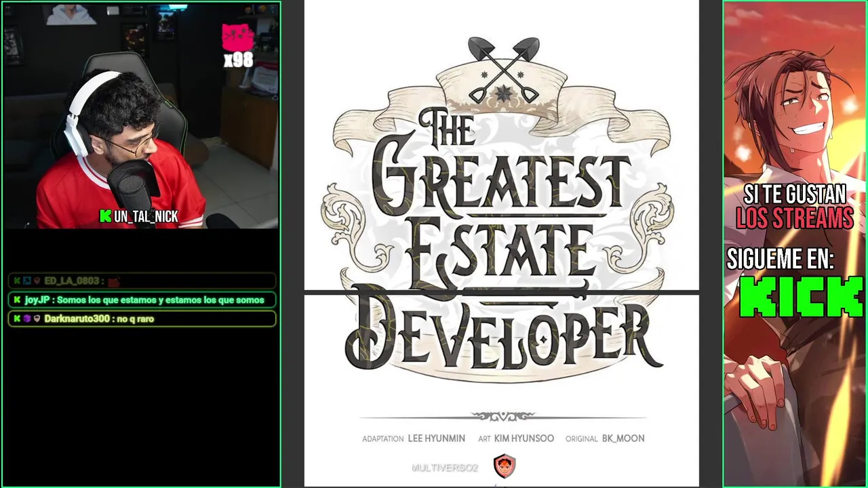Screen dimensions: 868x488
Task: Click the ornamental divider emblem above credits
Action: pos(503,416)
